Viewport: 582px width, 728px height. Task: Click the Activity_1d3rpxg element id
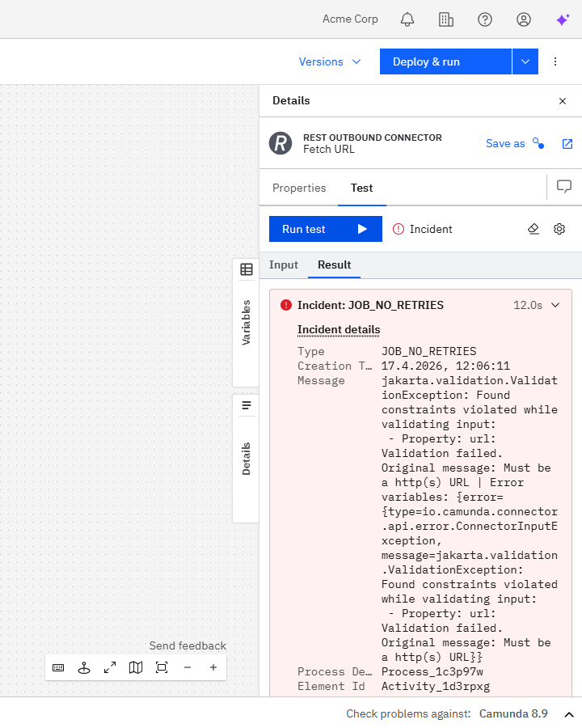(436, 686)
